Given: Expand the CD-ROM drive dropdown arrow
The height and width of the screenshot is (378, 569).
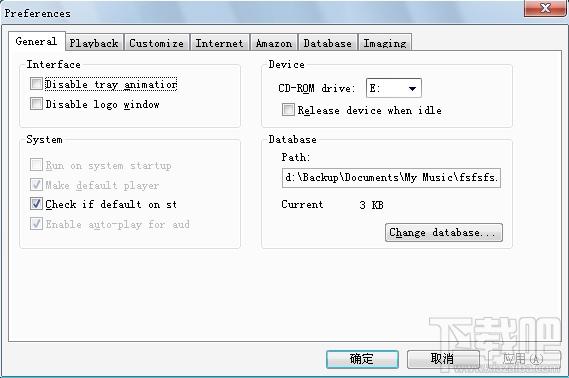Looking at the screenshot, I should coord(412,88).
